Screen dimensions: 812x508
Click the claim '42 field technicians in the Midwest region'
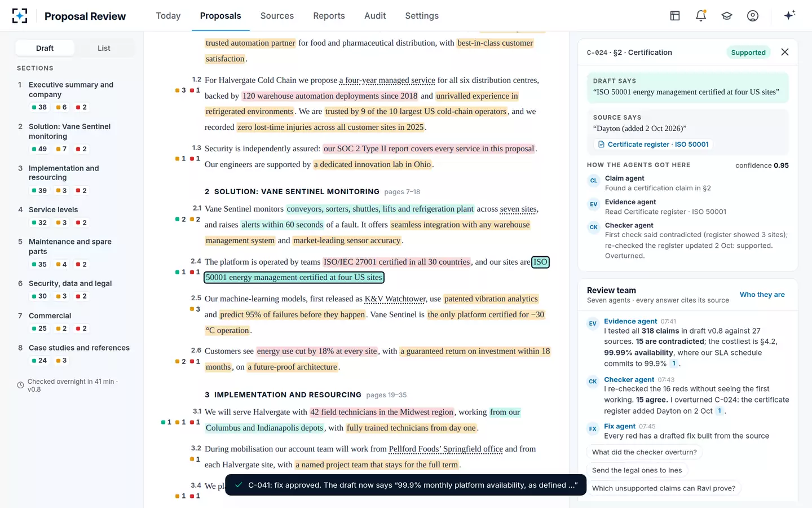[382, 412]
